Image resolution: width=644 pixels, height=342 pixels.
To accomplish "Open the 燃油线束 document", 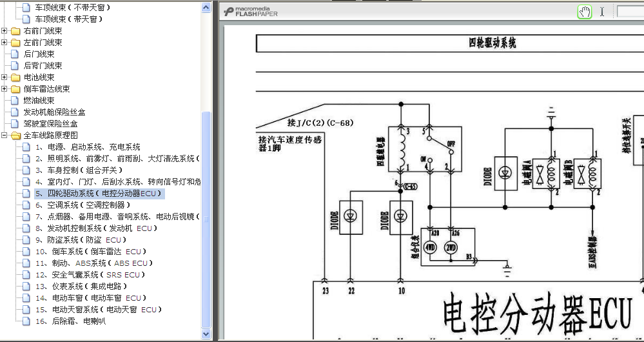I will point(39,100).
